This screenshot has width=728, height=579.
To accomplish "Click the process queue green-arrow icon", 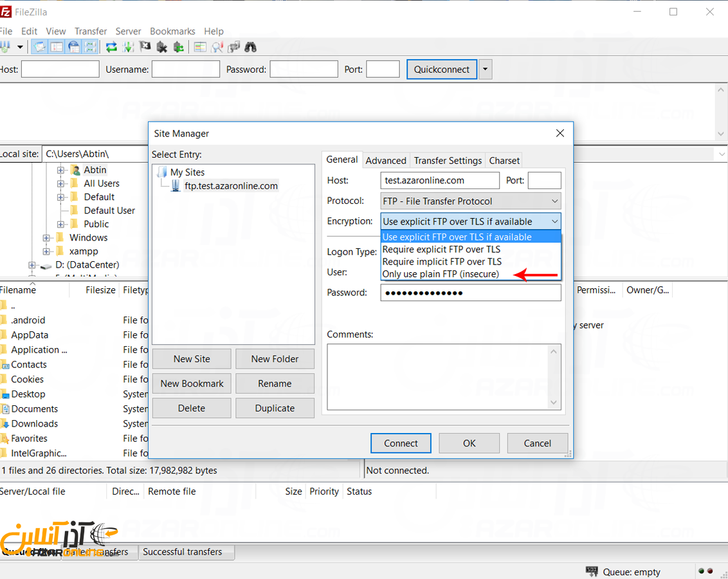I will pyautogui.click(x=128, y=47).
